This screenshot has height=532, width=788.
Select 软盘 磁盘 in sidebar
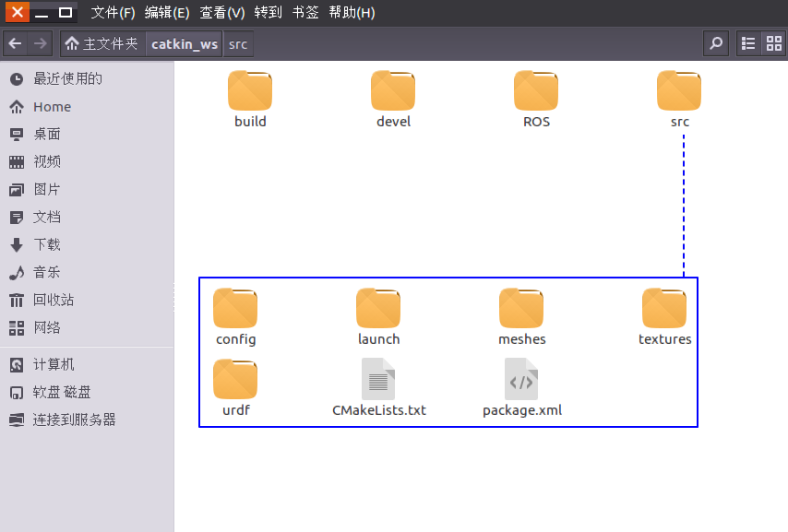click(x=87, y=393)
